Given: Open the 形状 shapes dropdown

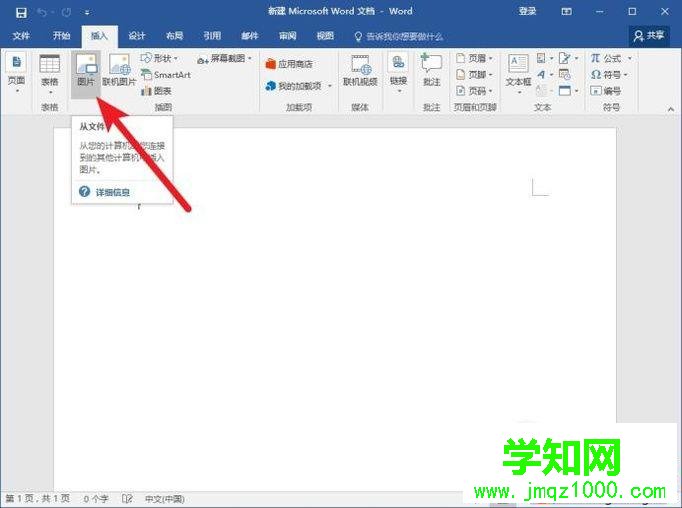Looking at the screenshot, I should click(x=159, y=58).
